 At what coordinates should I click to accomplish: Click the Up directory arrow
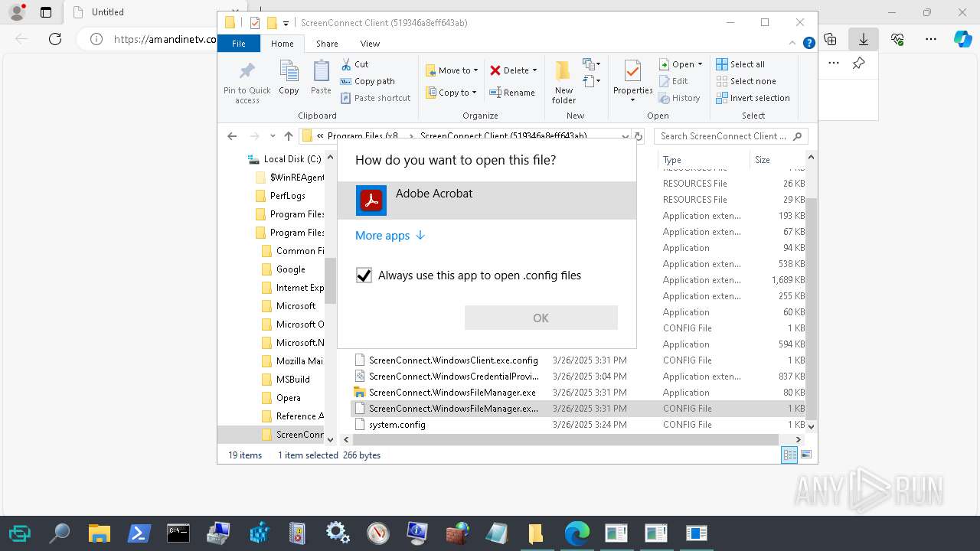point(289,136)
